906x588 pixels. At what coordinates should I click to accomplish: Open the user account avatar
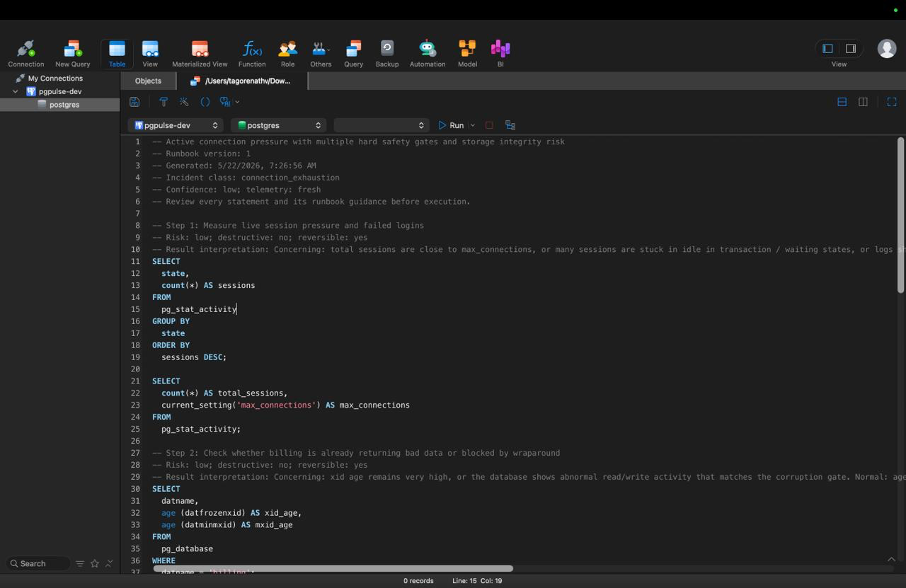(x=887, y=48)
